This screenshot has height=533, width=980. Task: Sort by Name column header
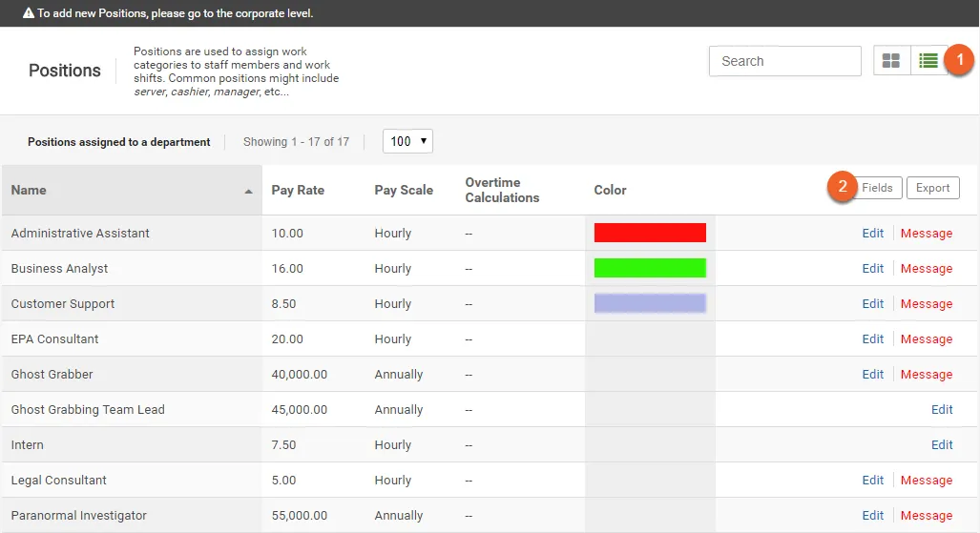click(x=132, y=190)
